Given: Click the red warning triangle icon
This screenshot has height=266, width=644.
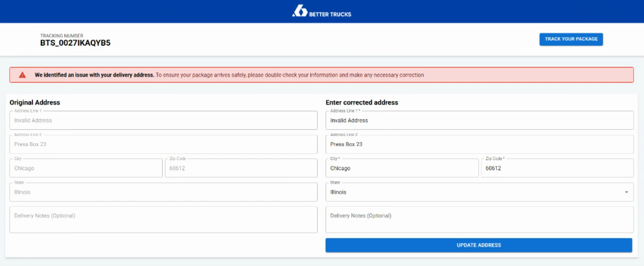Looking at the screenshot, I should click(22, 75).
